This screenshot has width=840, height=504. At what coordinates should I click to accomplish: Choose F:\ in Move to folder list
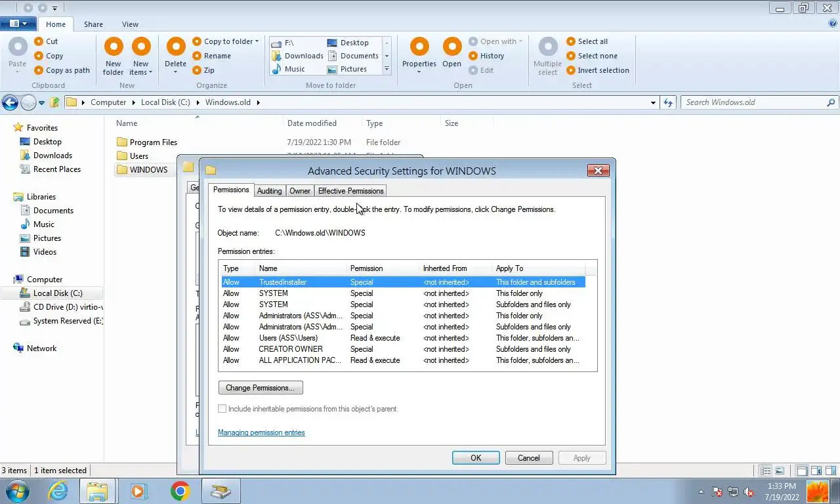(283, 43)
